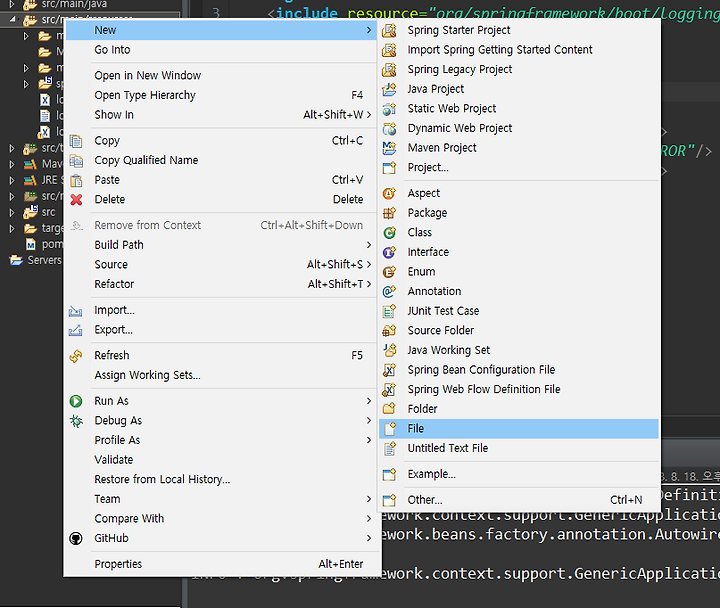This screenshot has height=608, width=720.
Task: Select the src folder tree item
Action: click(x=48, y=212)
